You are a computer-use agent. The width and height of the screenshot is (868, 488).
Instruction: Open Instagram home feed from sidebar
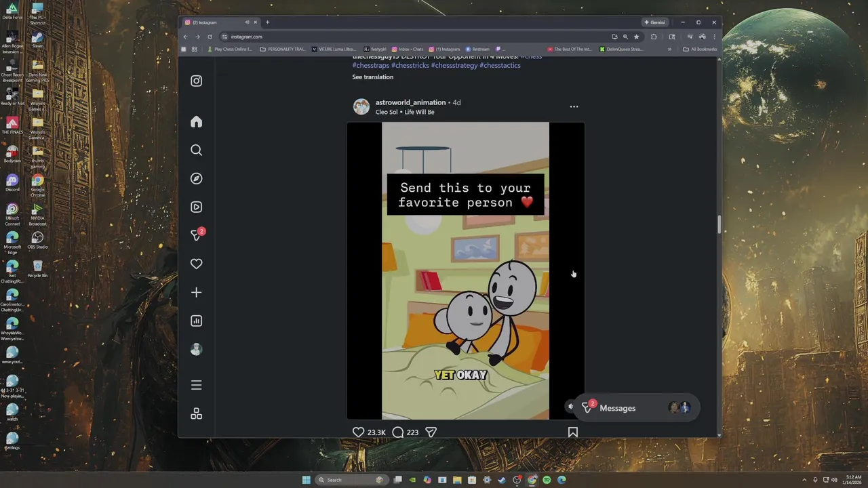pyautogui.click(x=196, y=122)
